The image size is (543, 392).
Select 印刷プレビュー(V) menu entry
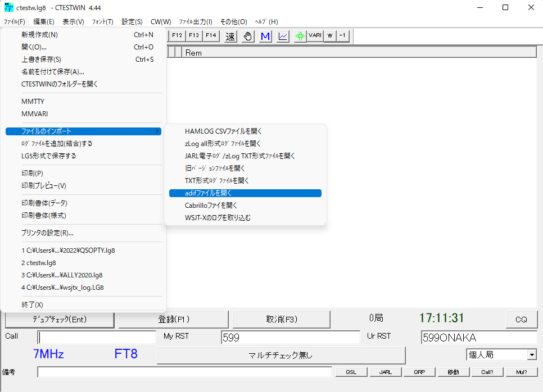83,186
